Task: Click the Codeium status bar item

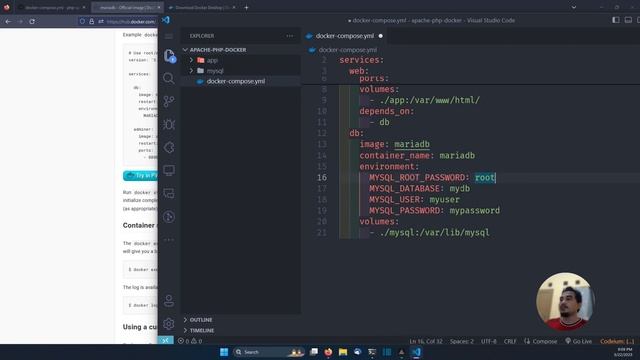Action: 617,341
